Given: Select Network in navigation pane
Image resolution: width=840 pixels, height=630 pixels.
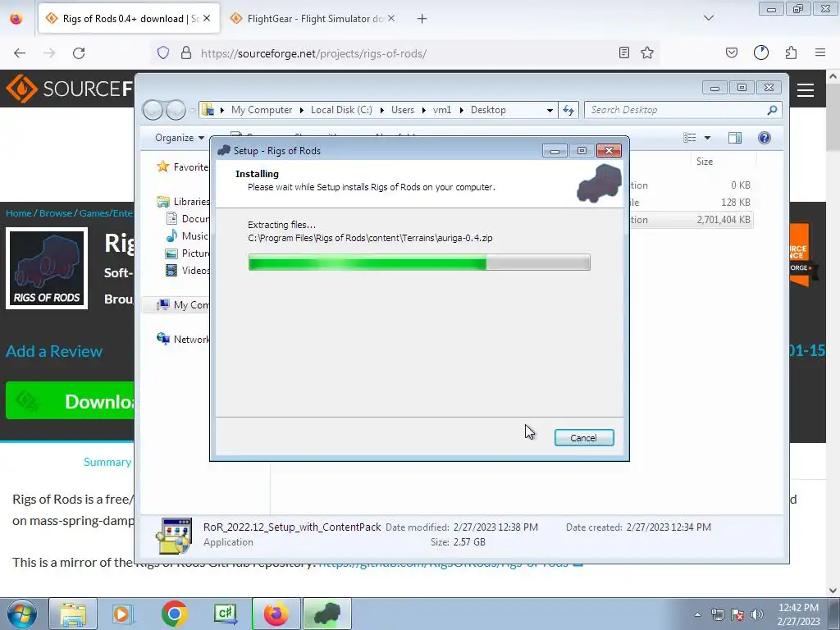Looking at the screenshot, I should click(183, 339).
